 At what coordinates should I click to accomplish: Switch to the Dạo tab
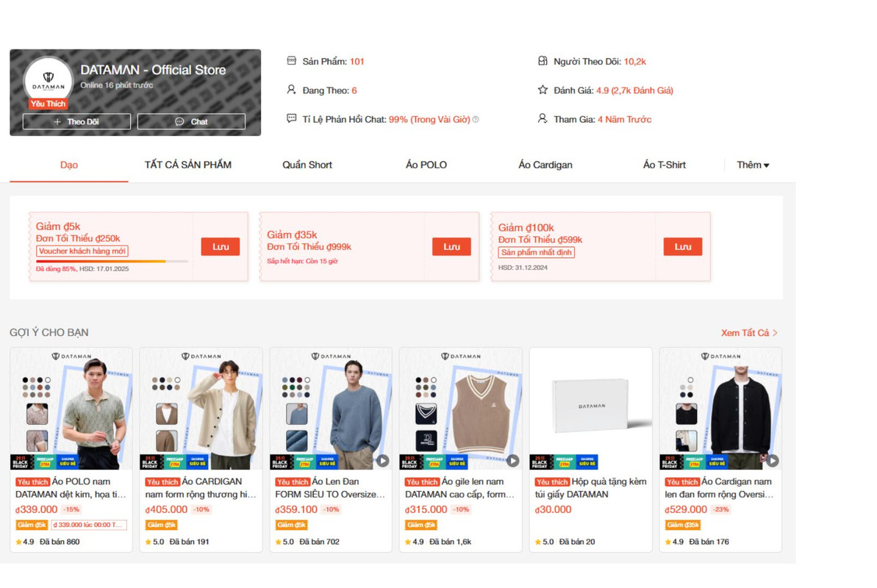pyautogui.click(x=69, y=165)
